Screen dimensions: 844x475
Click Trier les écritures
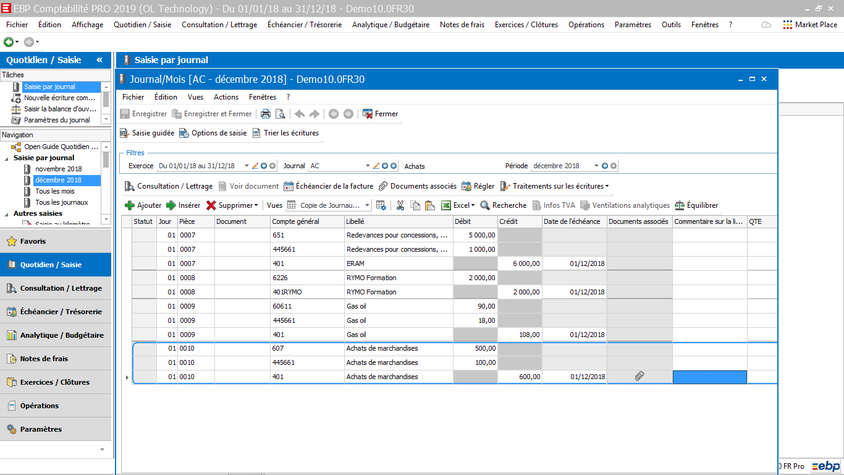(x=285, y=133)
